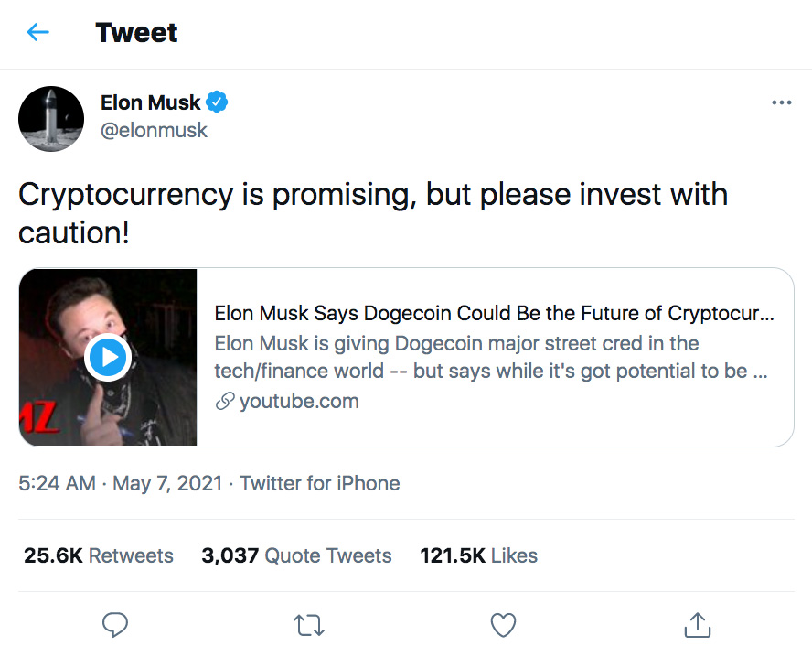Click the share upload icon
This screenshot has height=657, width=812.
[697, 625]
